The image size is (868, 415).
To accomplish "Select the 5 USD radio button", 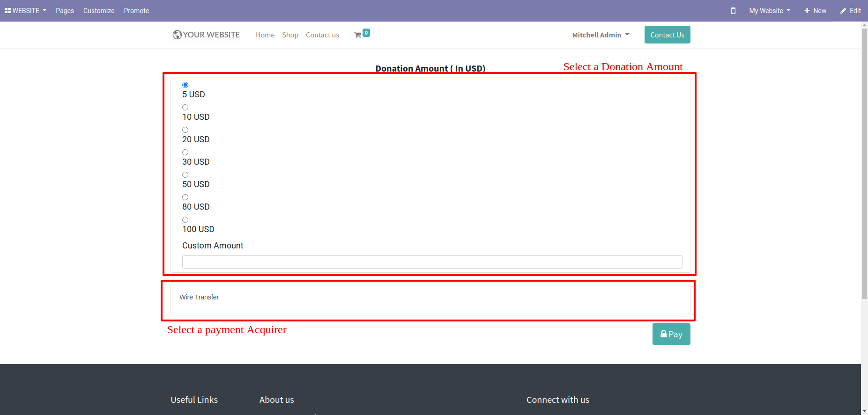I will pos(185,85).
